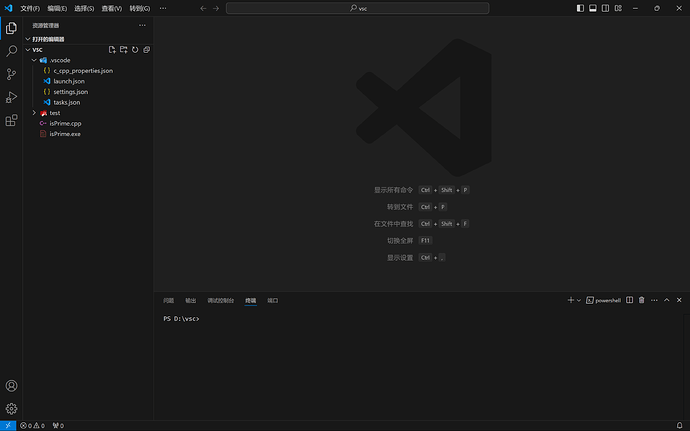Viewport: 690px width, 431px height.
Task: Open the 查看(V) menu
Action: [x=112, y=8]
